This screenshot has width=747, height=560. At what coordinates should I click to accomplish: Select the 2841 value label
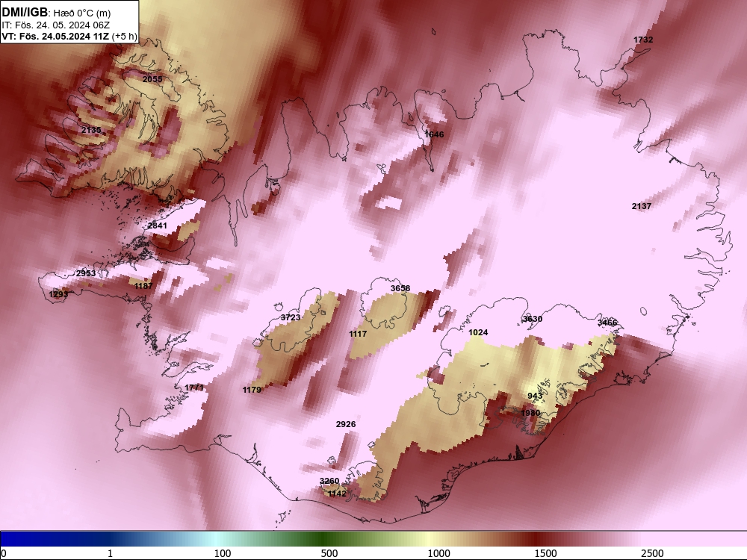pyautogui.click(x=157, y=225)
